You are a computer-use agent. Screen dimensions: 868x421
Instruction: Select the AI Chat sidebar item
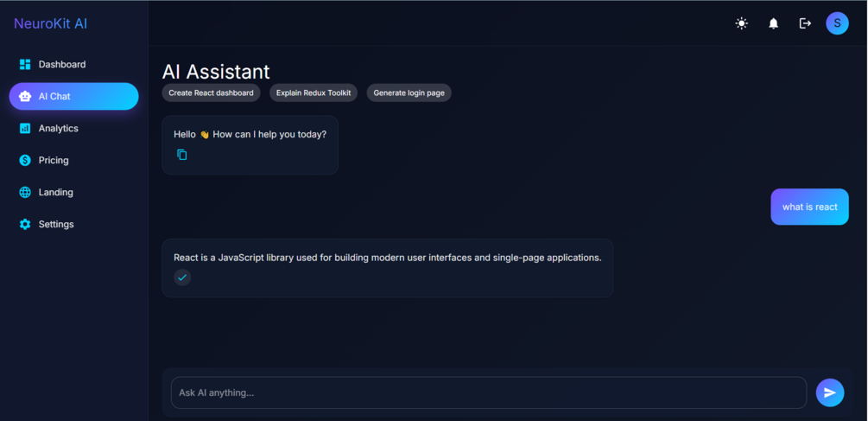(x=73, y=96)
